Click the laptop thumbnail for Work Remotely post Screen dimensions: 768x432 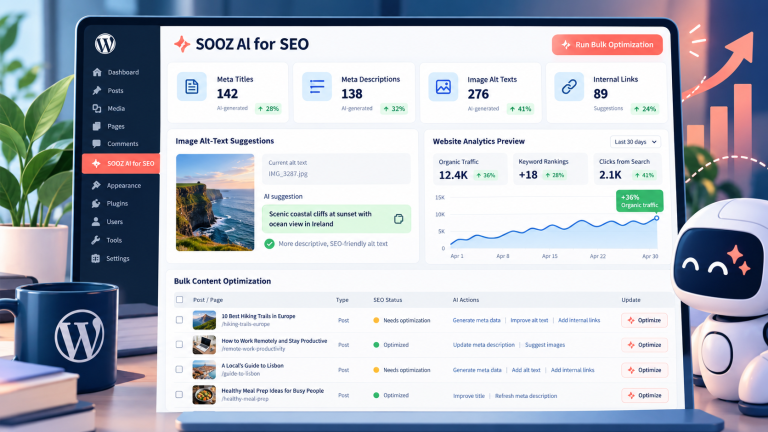pyautogui.click(x=204, y=344)
